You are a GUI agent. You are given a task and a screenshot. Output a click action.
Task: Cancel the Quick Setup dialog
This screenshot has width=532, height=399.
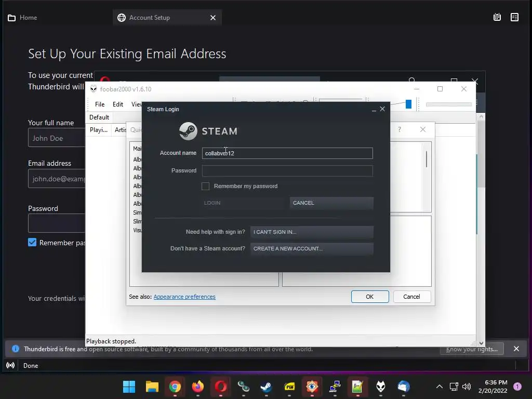click(411, 297)
